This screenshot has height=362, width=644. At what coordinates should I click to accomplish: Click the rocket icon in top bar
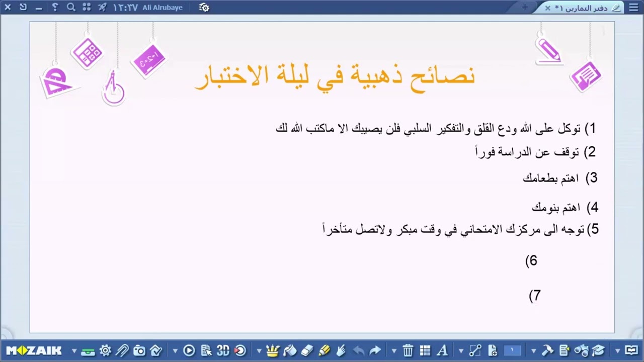pyautogui.click(x=102, y=8)
